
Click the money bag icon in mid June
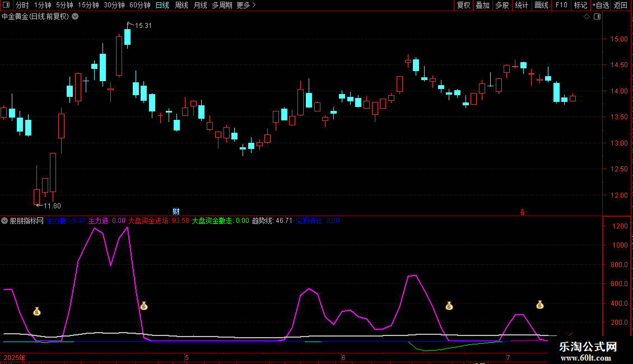[449, 306]
